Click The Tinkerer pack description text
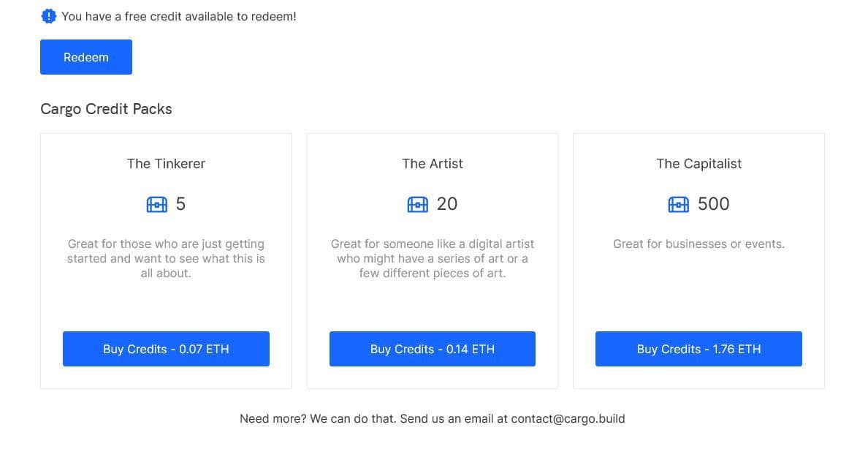This screenshot has width=868, height=452. click(166, 258)
